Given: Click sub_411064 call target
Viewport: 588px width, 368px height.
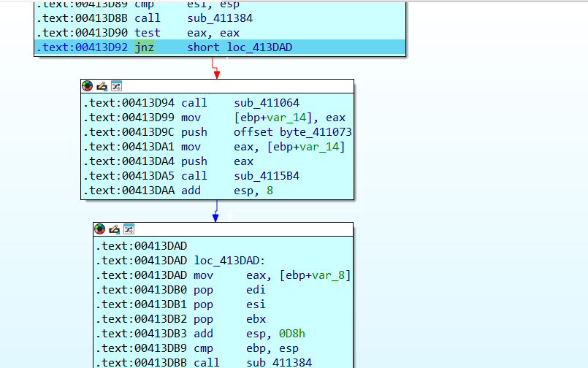Looking at the screenshot, I should 267,103.
